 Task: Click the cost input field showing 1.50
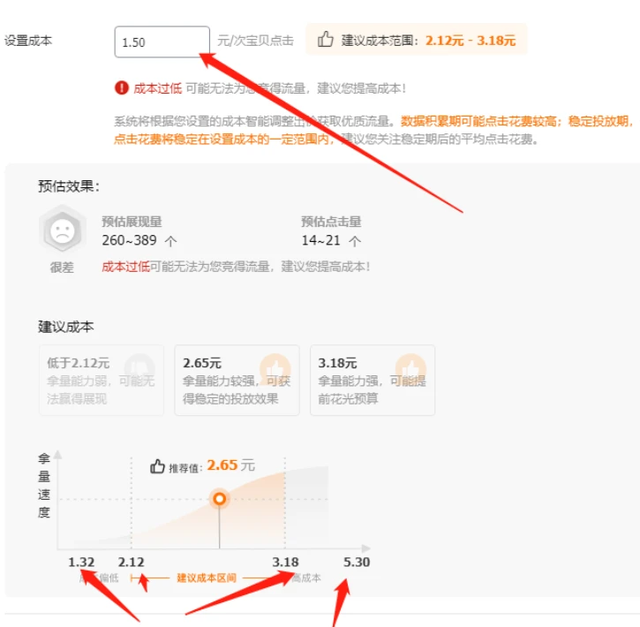(162, 42)
